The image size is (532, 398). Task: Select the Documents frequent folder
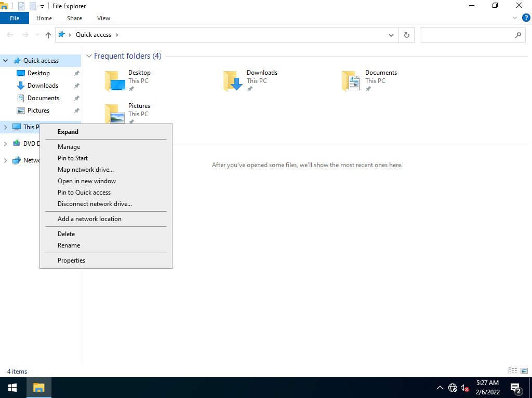pyautogui.click(x=369, y=80)
